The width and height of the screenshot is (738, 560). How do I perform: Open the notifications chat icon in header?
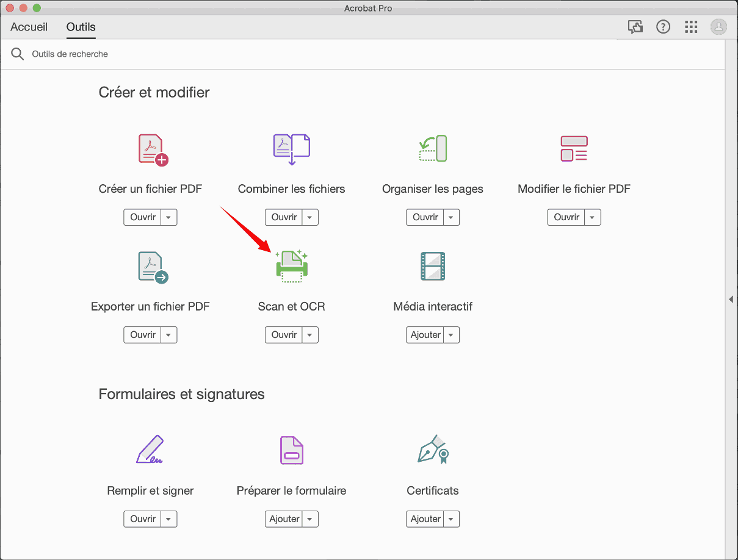coord(635,27)
